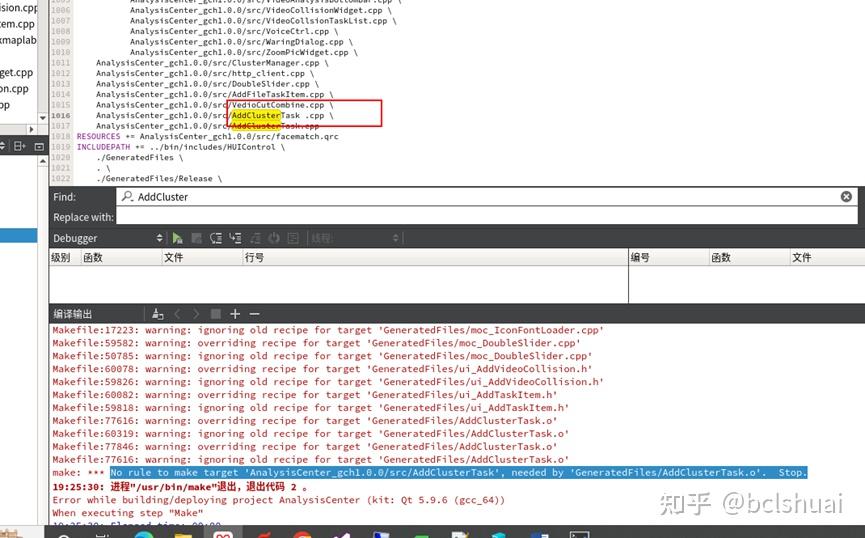Viewport: 865px width, 538px height.
Task: Zoom out compile output with minus icon
Action: pyautogui.click(x=254, y=314)
